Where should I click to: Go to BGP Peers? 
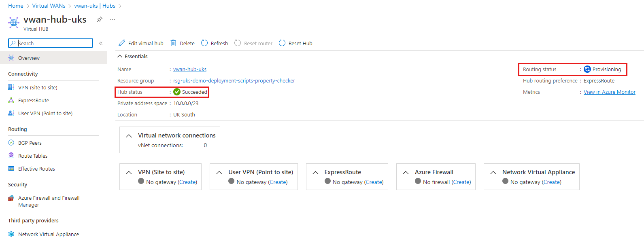30,143
